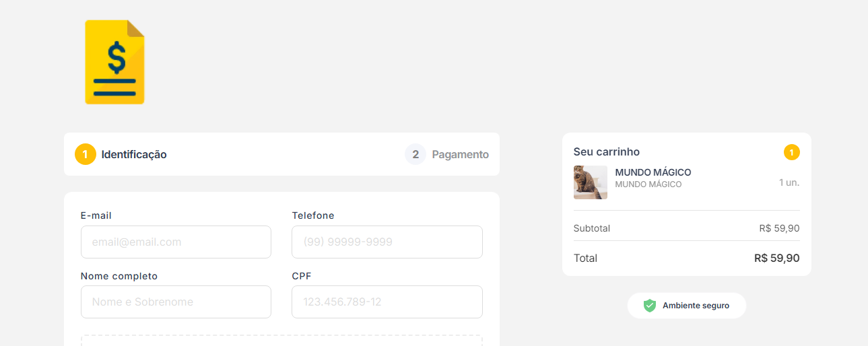The width and height of the screenshot is (868, 346).
Task: Select the Nome completo input field
Action: click(x=176, y=302)
